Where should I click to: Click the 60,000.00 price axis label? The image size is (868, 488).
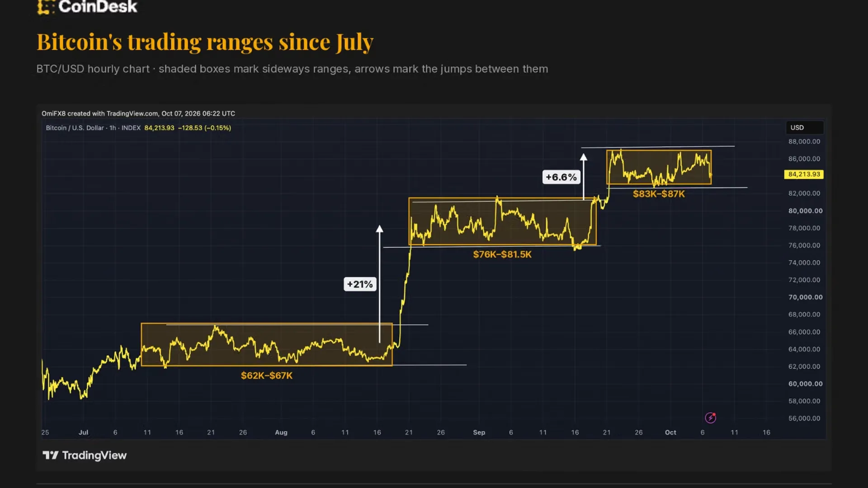[806, 384]
